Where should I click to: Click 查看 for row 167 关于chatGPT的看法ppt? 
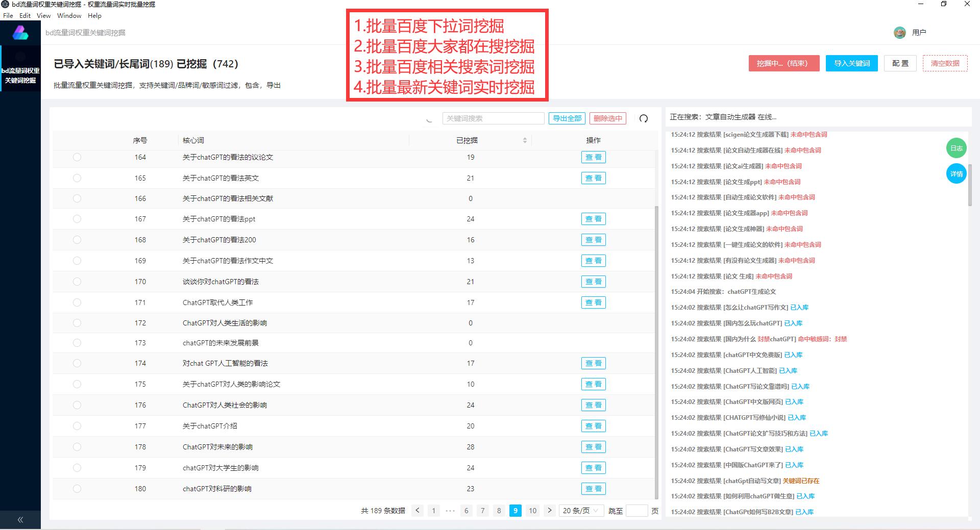click(x=593, y=218)
